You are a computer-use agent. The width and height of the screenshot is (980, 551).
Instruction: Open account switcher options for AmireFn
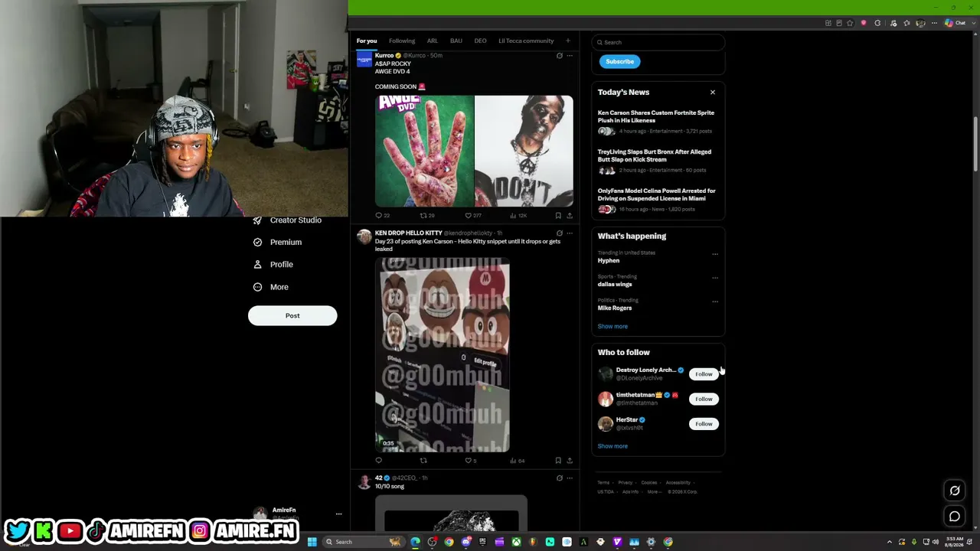click(x=338, y=514)
